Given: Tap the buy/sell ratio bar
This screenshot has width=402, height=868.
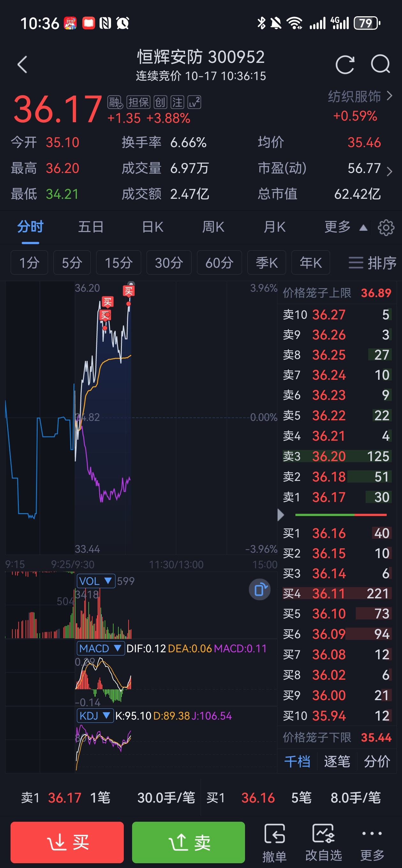Looking at the screenshot, I should (341, 515).
